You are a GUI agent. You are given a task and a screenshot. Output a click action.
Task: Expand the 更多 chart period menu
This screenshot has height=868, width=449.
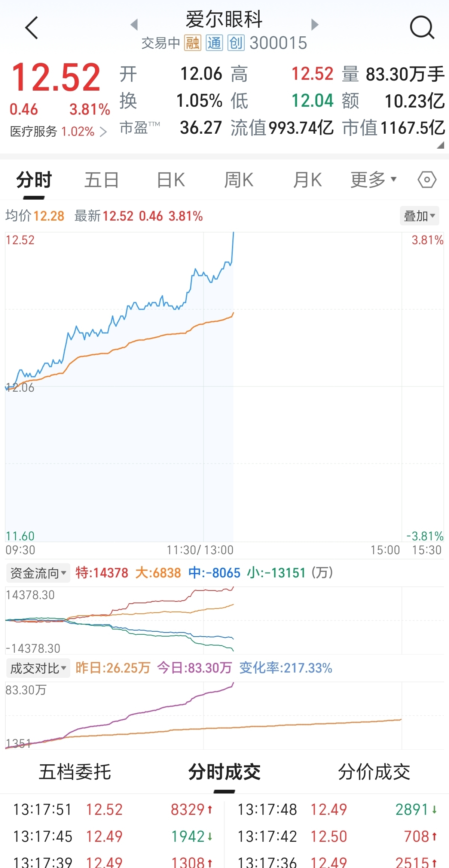tap(373, 180)
